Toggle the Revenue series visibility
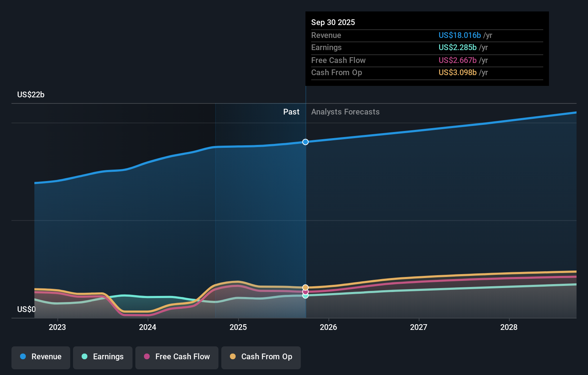Image resolution: width=588 pixels, height=375 pixels. (x=40, y=357)
